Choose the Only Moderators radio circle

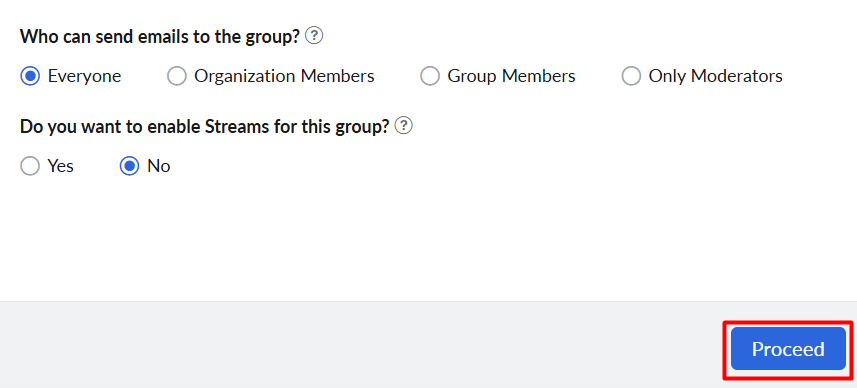pyautogui.click(x=631, y=76)
